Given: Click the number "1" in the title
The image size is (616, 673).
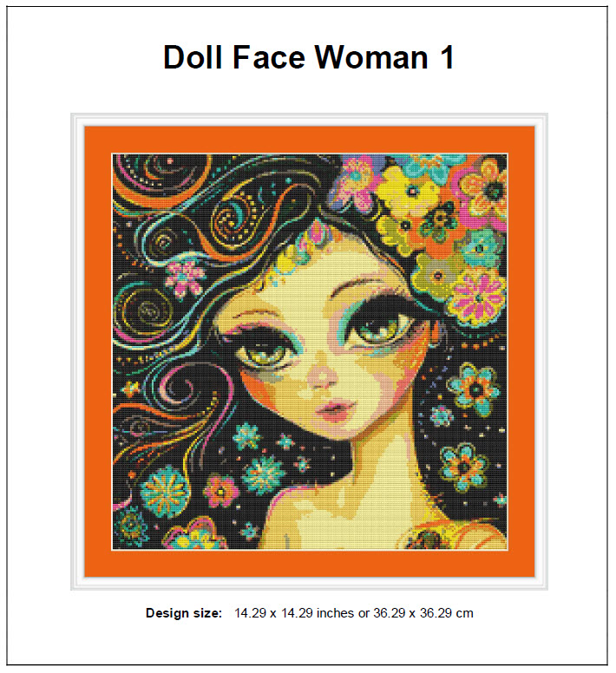Looking at the screenshot, I should (447, 57).
